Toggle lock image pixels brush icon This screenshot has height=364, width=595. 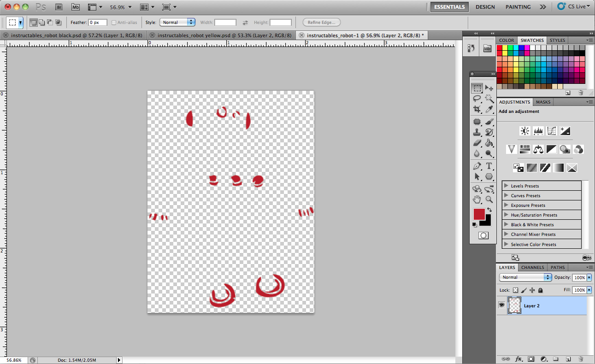tap(524, 290)
